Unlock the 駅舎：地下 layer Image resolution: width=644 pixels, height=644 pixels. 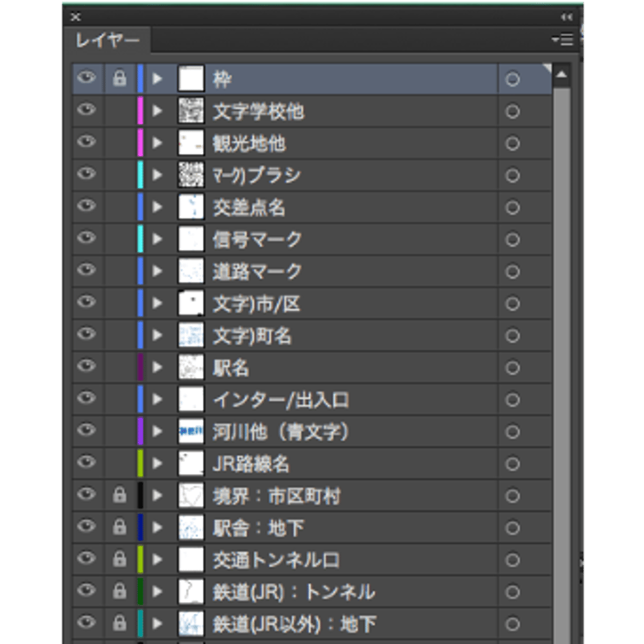pos(119,527)
